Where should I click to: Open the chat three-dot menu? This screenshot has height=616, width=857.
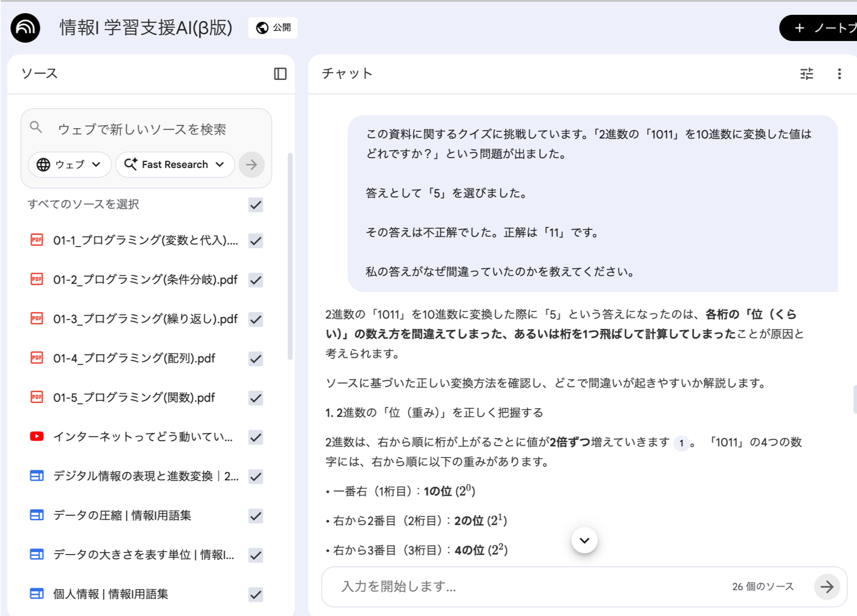838,73
